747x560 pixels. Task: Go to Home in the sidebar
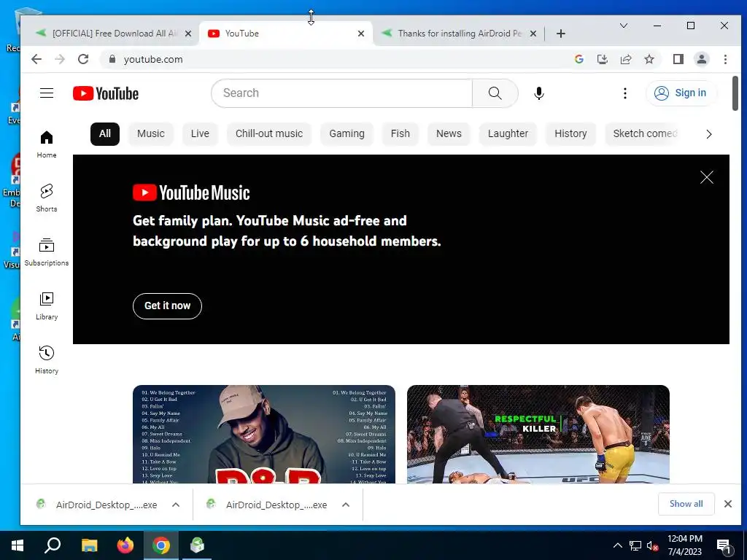[47, 144]
